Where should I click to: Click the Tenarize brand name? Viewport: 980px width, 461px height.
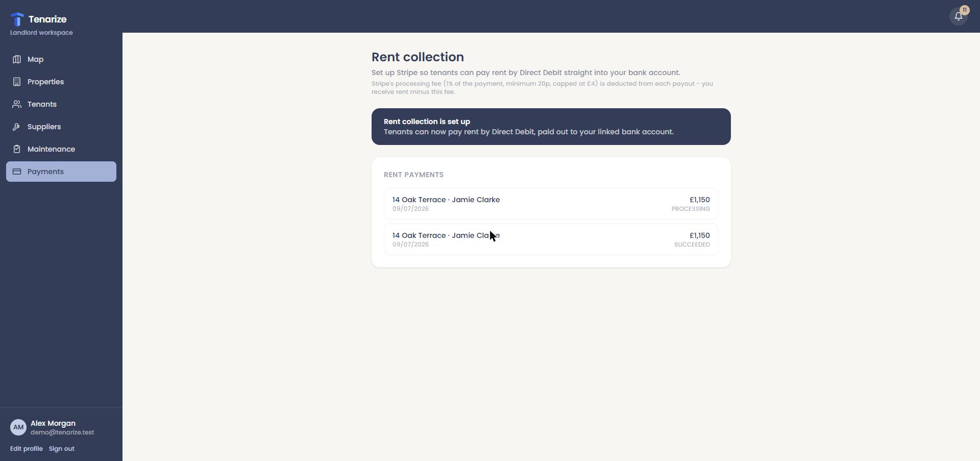(47, 19)
